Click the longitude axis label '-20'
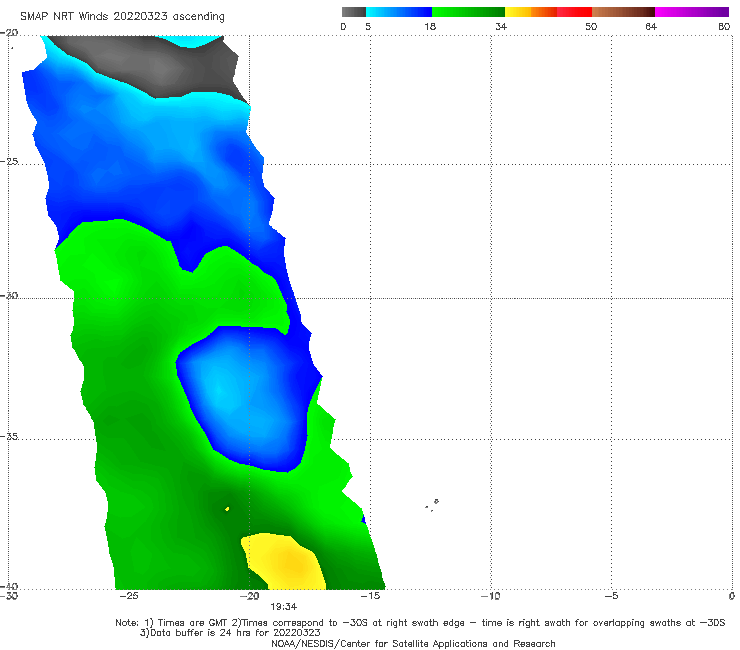Viewport: 740px width, 650px height. pos(250,596)
